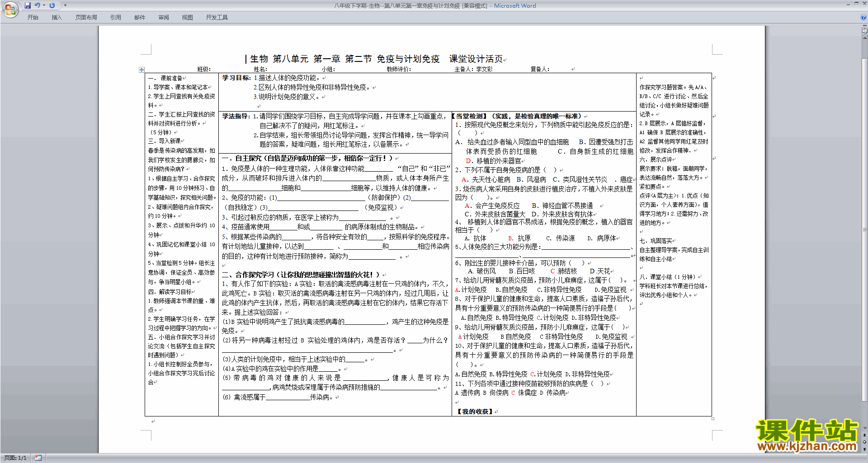Click the 二、合作探究学习 section heading
Image resolution: width=868 pixels, height=463 pixels.
tap(301, 275)
